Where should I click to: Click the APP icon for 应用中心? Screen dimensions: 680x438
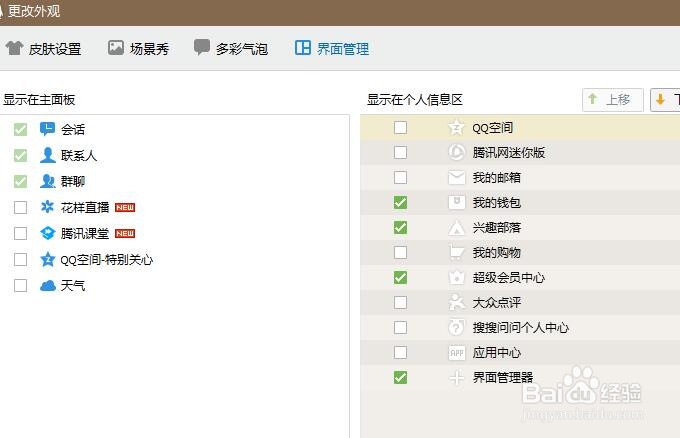pyautogui.click(x=456, y=353)
